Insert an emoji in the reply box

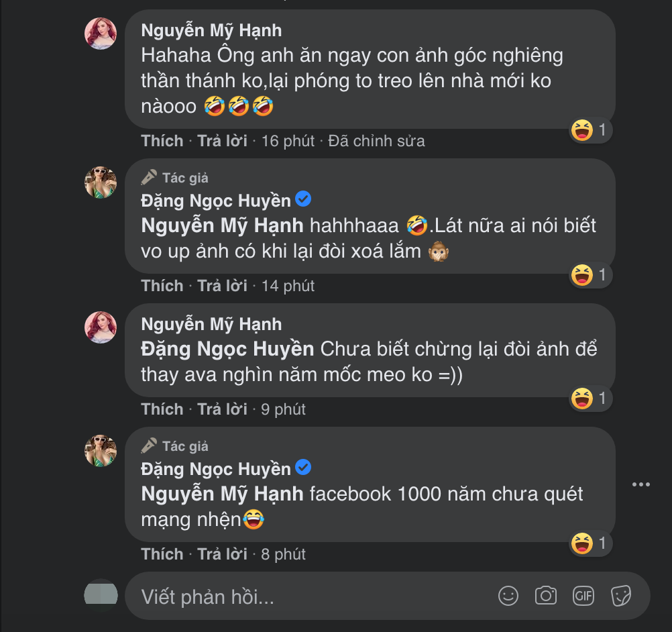point(508,595)
